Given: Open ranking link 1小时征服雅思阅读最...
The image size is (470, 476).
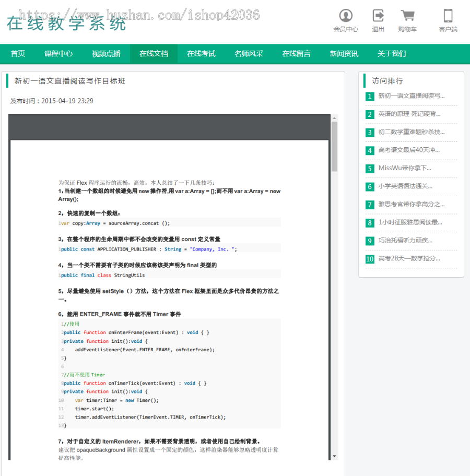Looking at the screenshot, I should tap(410, 222).
